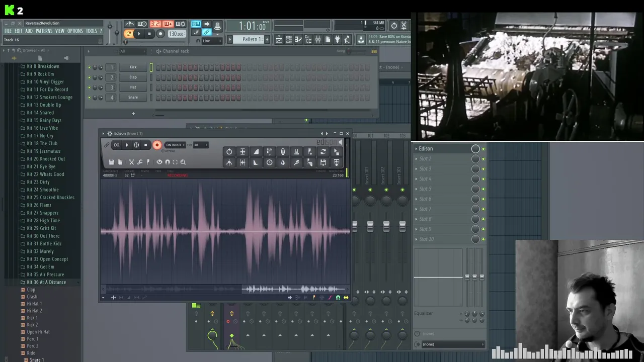Click the main transport stop button
Screen dimensions: 644x362
149,34
